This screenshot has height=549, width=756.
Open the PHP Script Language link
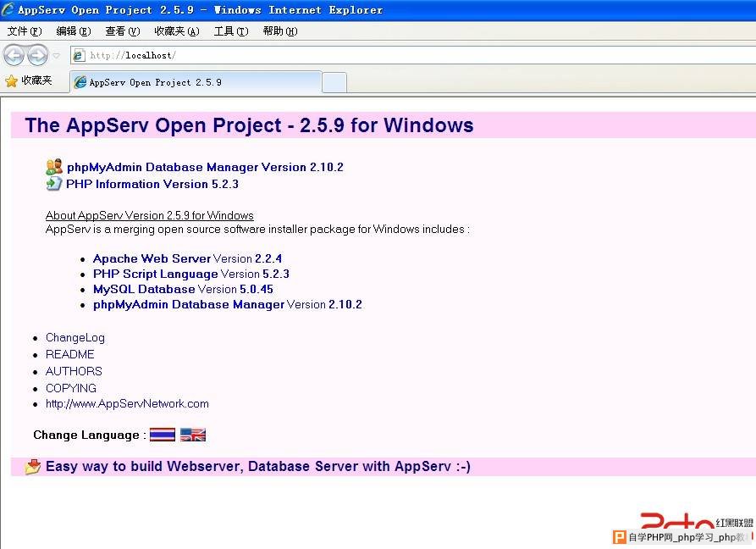click(x=155, y=274)
